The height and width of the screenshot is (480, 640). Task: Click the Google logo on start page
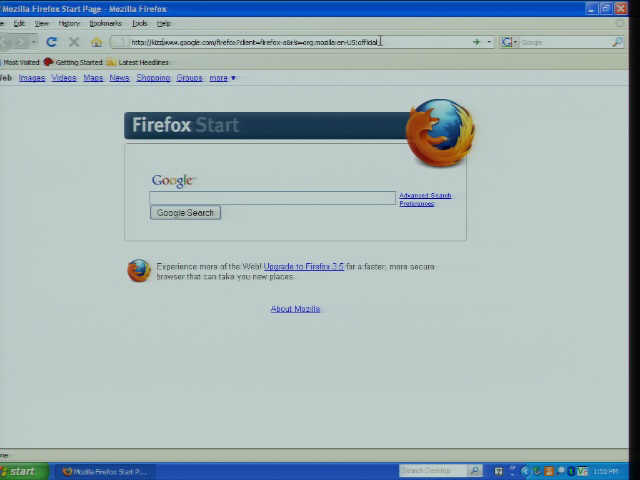[173, 180]
